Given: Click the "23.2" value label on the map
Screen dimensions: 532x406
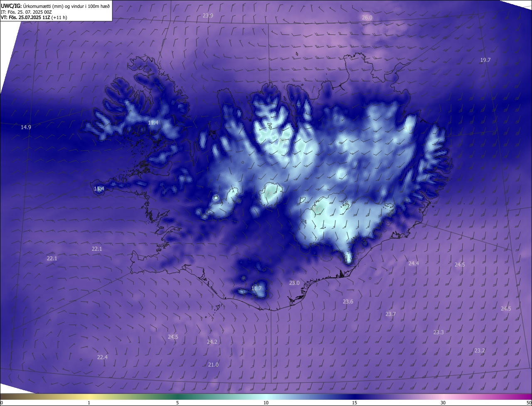Looking at the screenshot, I should [480, 351].
